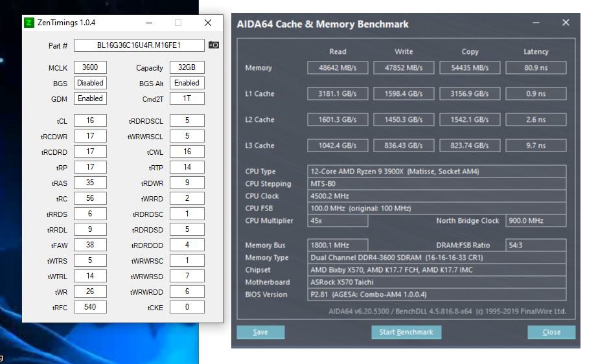The image size is (609, 364).
Task: Click the BGS Disabled field
Action: pyautogui.click(x=90, y=83)
